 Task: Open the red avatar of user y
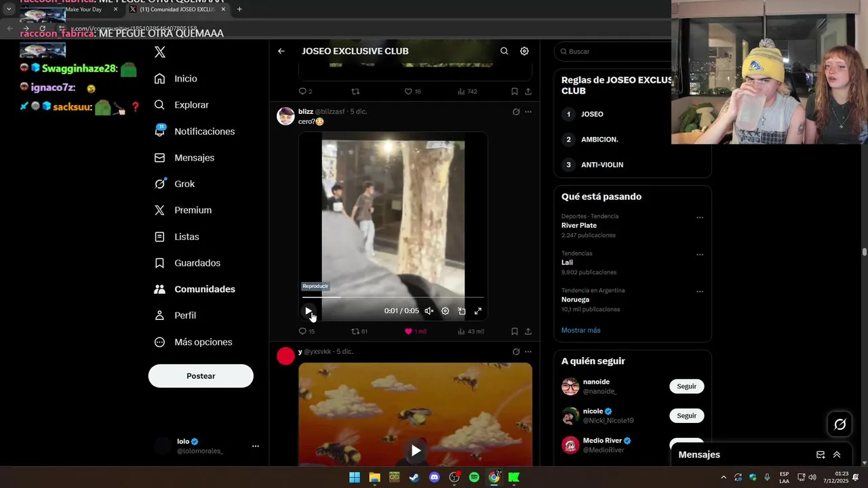tap(285, 356)
